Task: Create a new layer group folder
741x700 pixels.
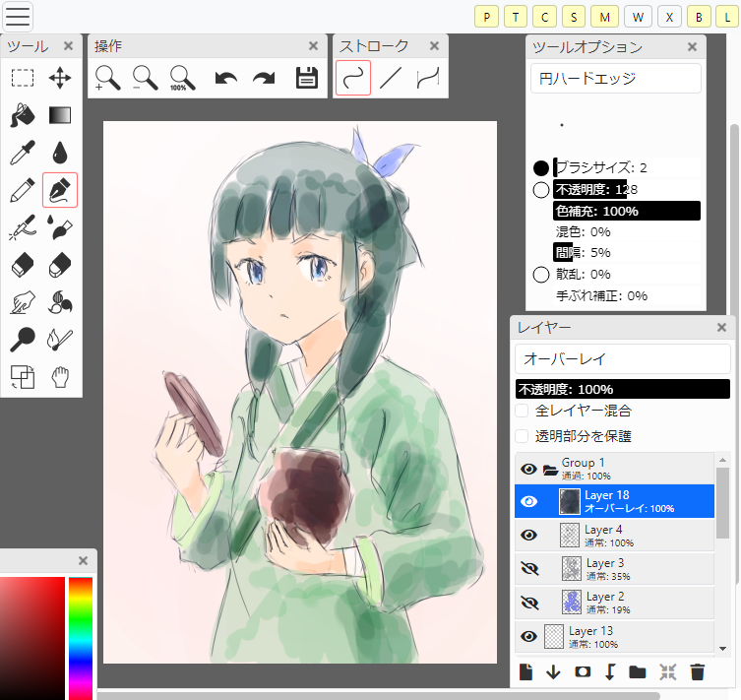Action: [x=638, y=671]
